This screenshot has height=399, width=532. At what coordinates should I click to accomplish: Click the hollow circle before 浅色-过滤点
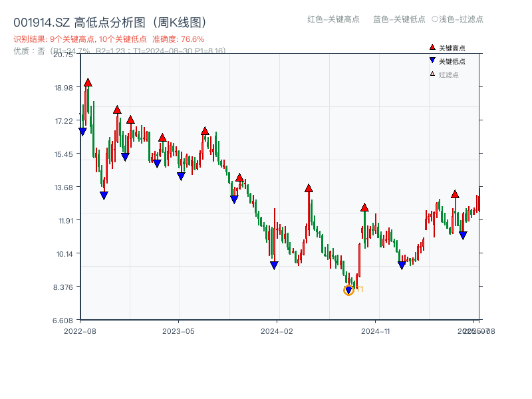pyautogui.click(x=435, y=19)
